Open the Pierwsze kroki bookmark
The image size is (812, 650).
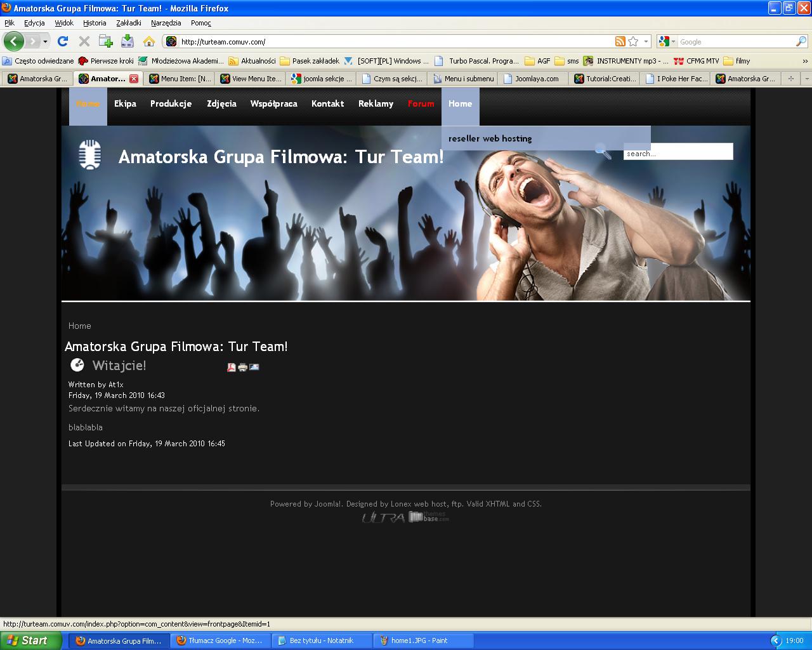(x=106, y=61)
